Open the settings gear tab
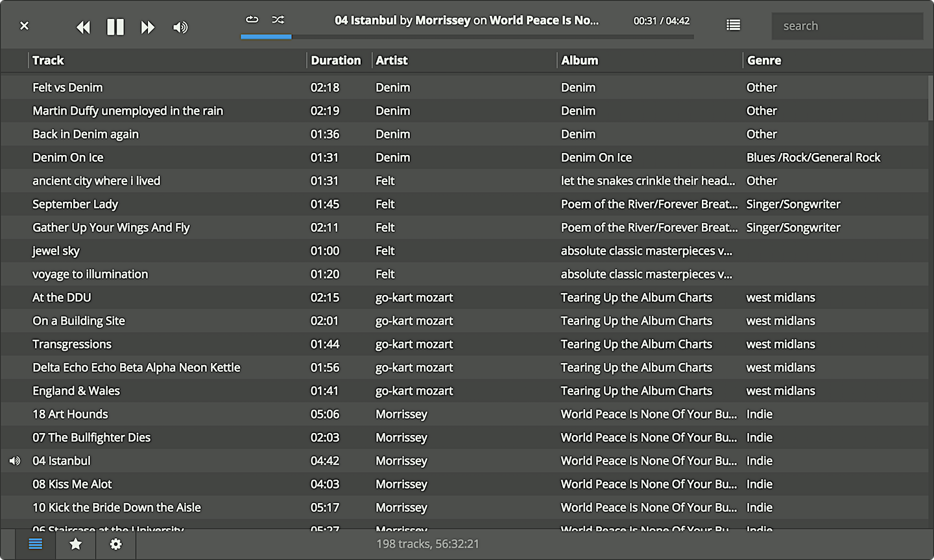The image size is (934, 560). tap(115, 544)
